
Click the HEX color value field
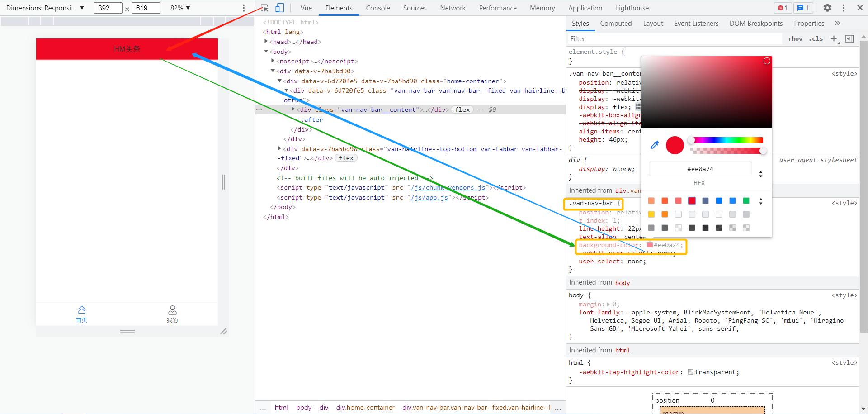(700, 169)
